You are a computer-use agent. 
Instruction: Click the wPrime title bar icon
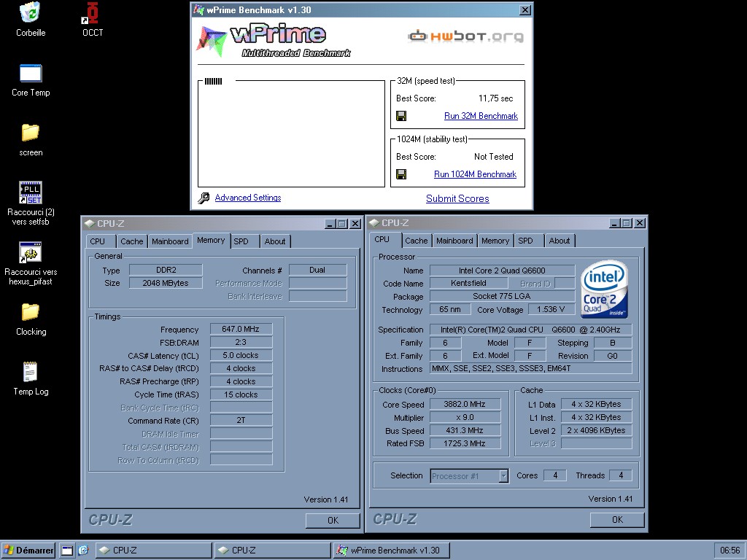tap(198, 10)
